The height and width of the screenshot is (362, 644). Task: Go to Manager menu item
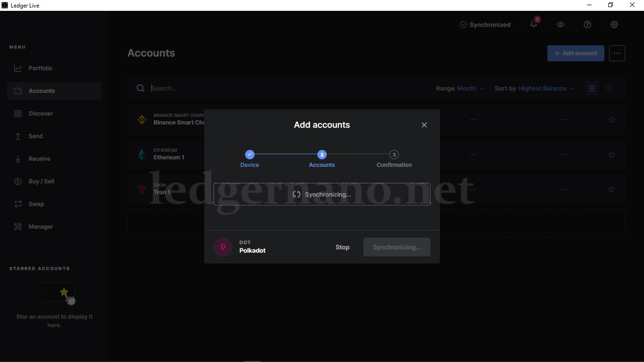[x=54, y=227]
